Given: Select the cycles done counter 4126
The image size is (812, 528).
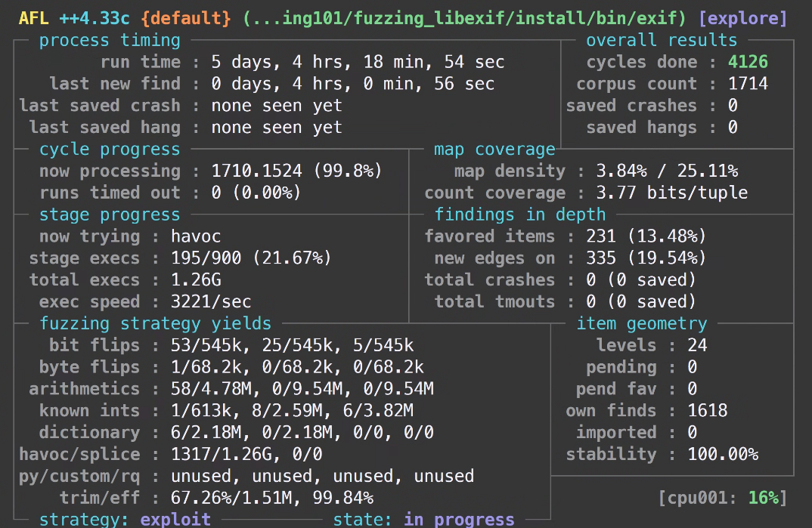Looking at the screenshot, I should 748,61.
